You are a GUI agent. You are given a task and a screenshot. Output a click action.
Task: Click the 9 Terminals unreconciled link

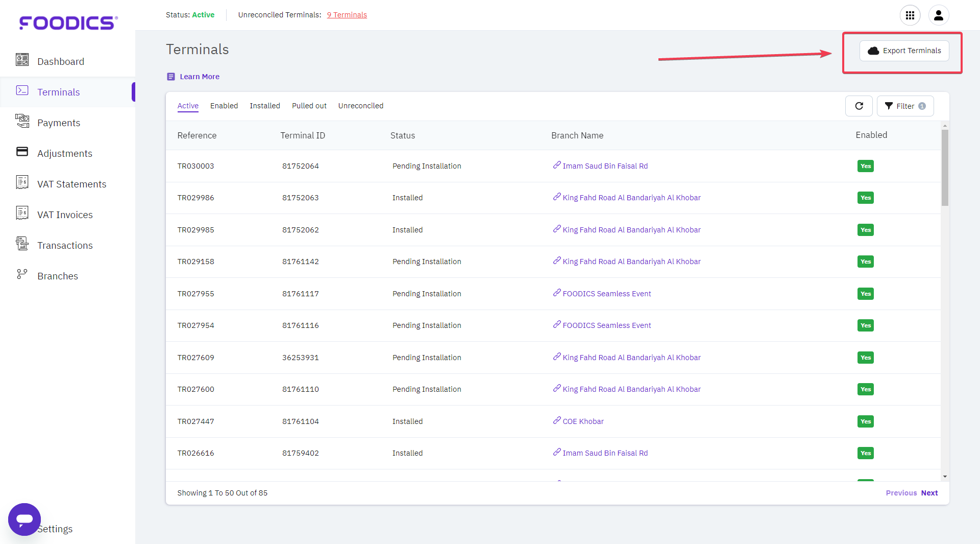point(347,15)
